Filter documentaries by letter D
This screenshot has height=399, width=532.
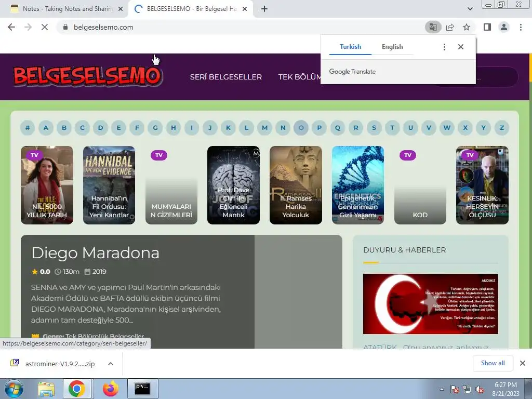[100, 128]
